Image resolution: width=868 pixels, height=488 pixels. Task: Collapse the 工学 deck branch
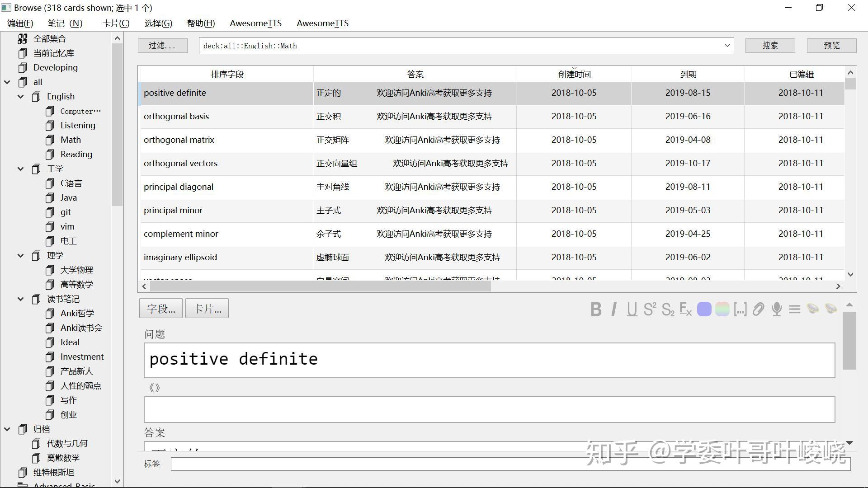coord(21,169)
